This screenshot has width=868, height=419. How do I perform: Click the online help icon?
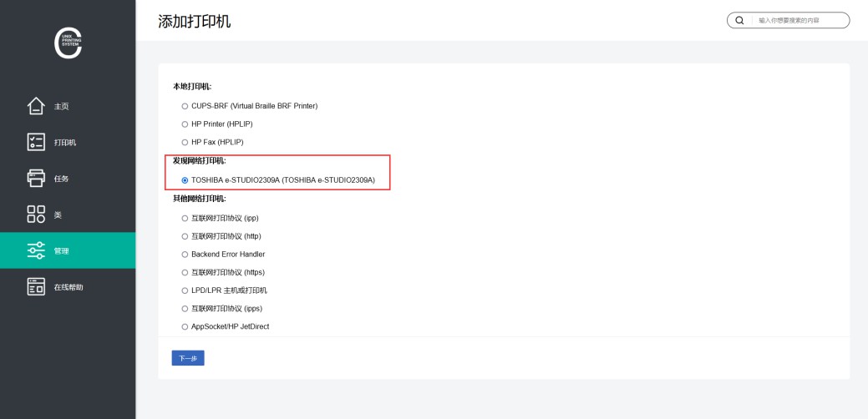click(x=36, y=287)
